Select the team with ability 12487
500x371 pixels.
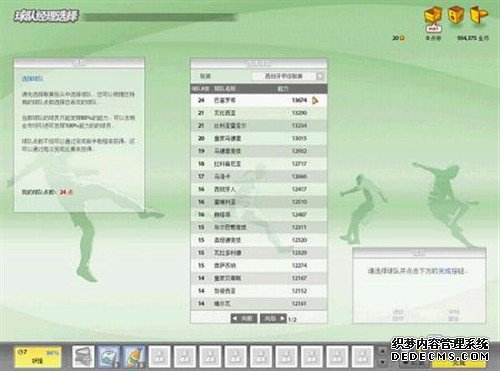point(259,214)
